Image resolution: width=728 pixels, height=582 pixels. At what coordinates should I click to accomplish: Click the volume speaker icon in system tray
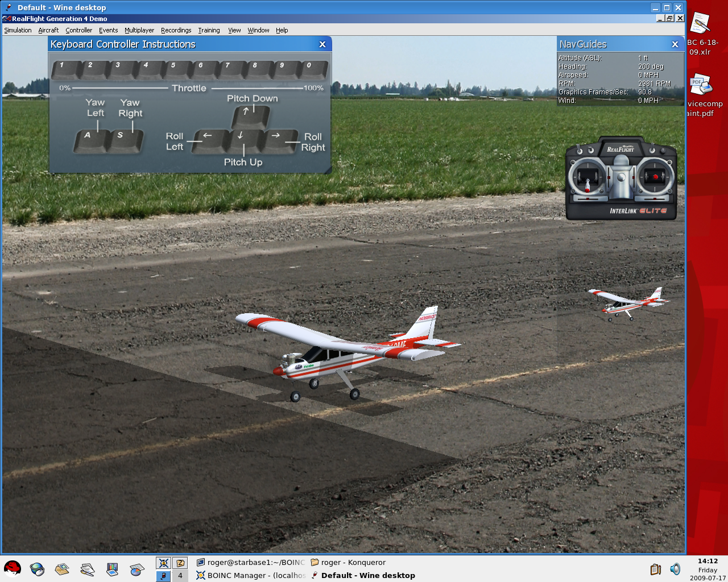[x=675, y=569]
